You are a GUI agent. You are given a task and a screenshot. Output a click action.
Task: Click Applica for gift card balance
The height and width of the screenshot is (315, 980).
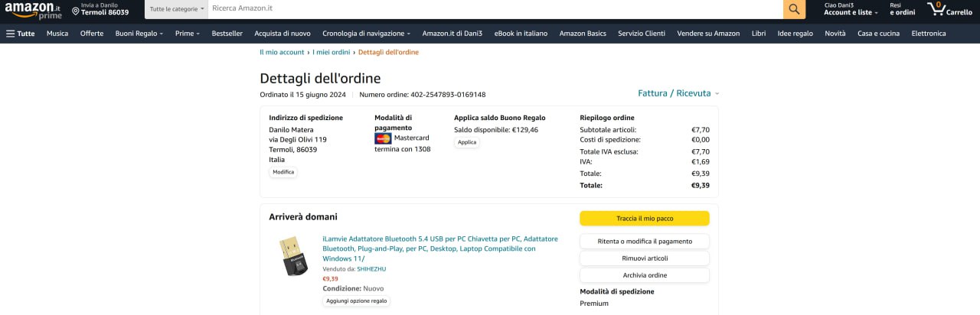(x=466, y=142)
